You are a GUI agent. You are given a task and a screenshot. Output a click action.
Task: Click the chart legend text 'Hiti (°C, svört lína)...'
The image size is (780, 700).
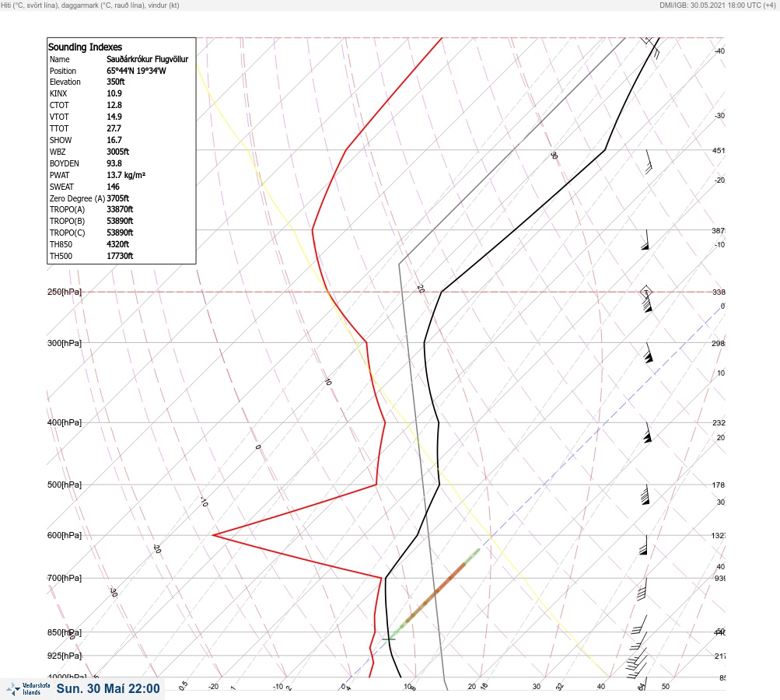click(x=90, y=5)
